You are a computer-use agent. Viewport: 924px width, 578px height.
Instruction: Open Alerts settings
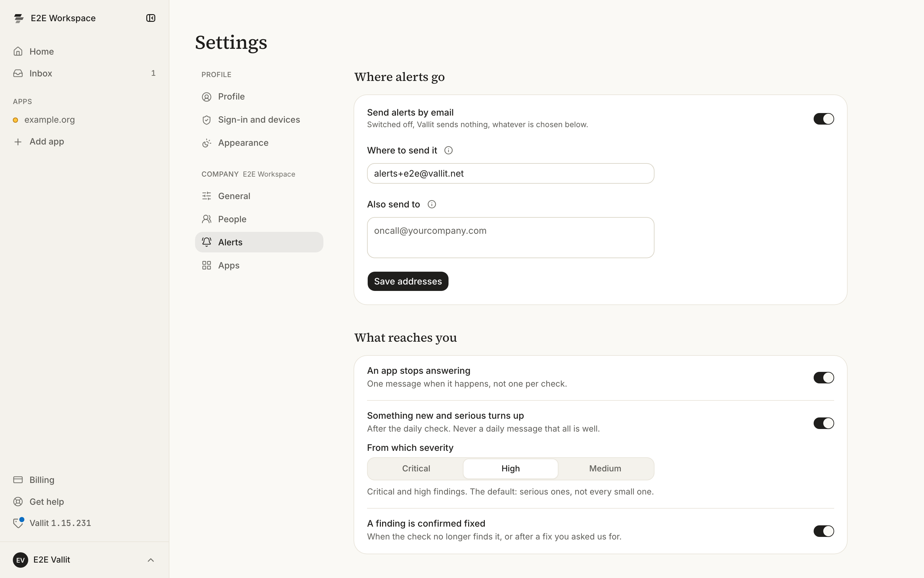(x=259, y=242)
